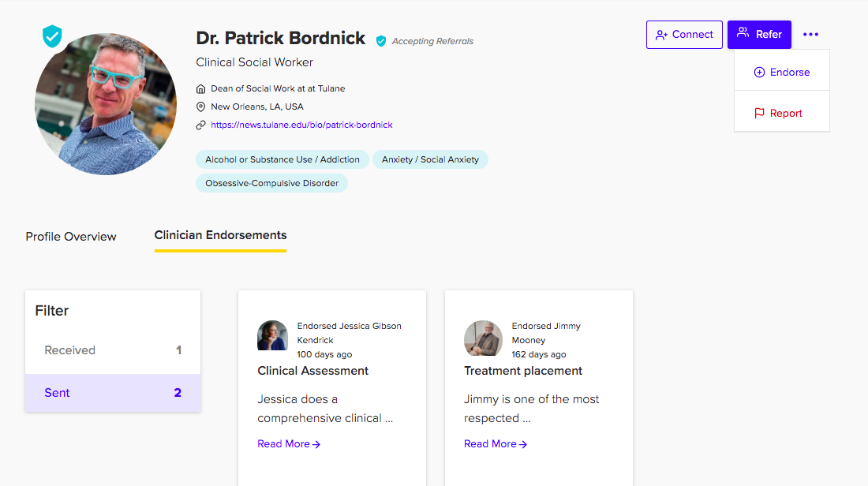Switch to the Profile Overview tab
This screenshot has width=868, height=486.
(x=71, y=237)
